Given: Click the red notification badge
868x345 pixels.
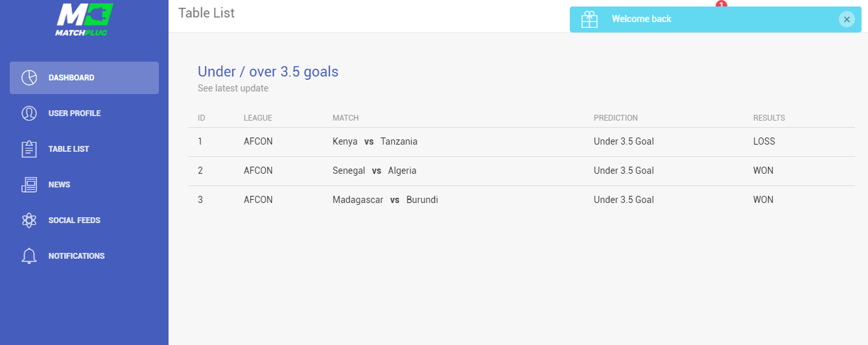Looking at the screenshot, I should point(721,4).
